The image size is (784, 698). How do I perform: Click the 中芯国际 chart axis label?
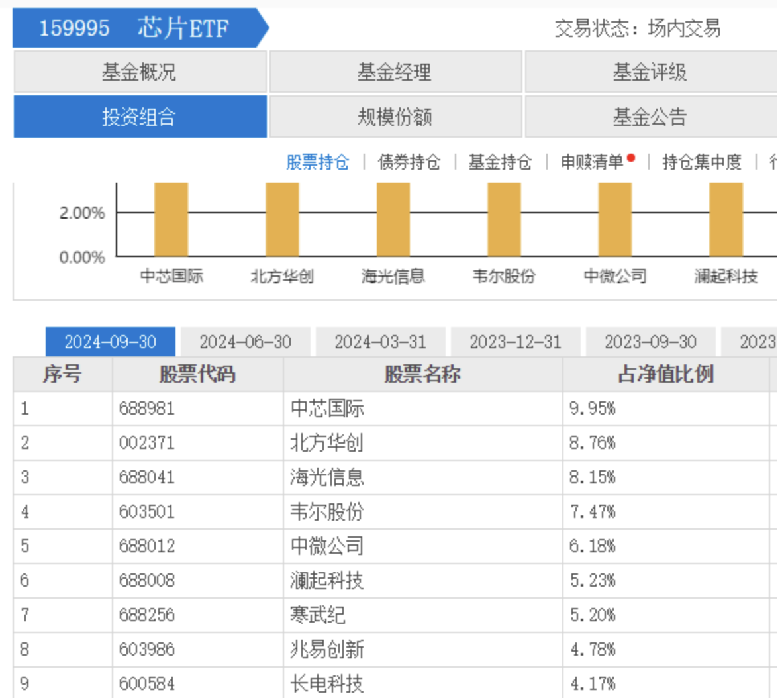click(171, 276)
